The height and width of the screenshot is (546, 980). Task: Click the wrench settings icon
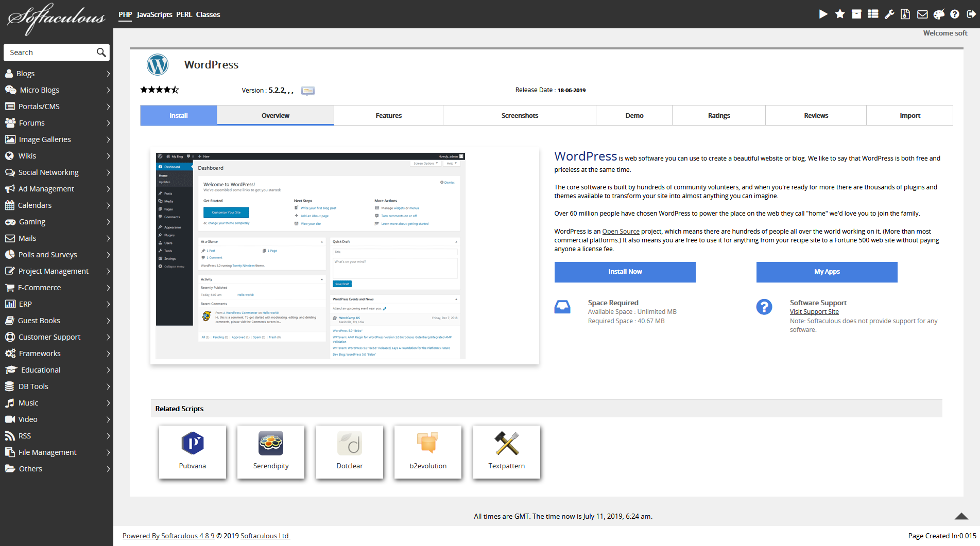(889, 14)
